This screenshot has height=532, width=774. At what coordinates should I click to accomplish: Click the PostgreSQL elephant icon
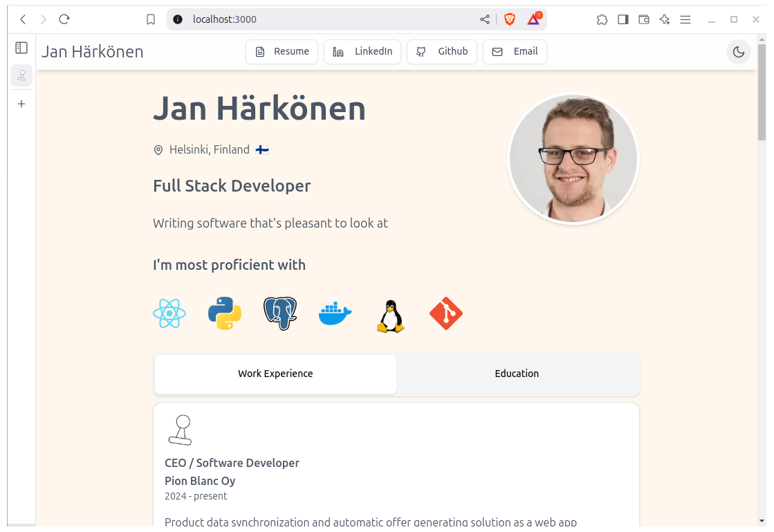point(280,313)
